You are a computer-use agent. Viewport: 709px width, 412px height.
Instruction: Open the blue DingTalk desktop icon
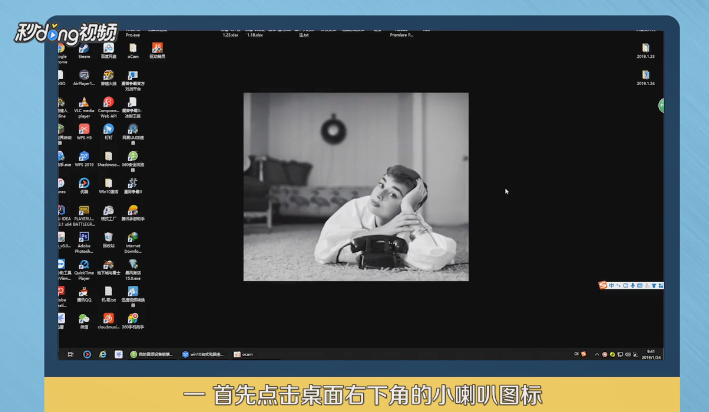[x=108, y=132]
